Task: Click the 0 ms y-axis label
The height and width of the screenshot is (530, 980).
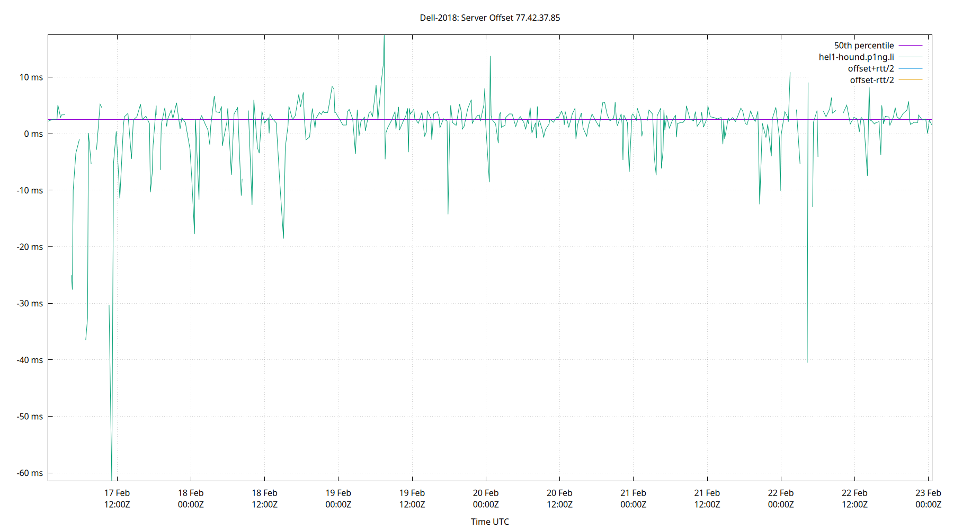Action: click(x=34, y=134)
